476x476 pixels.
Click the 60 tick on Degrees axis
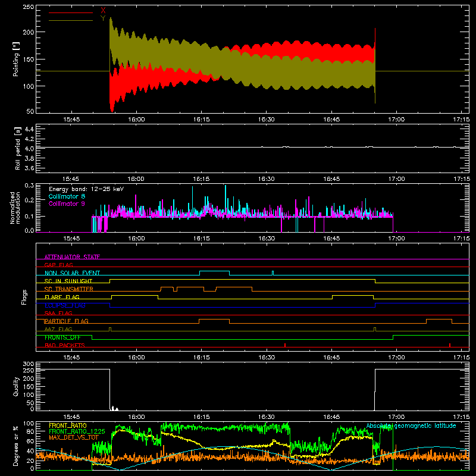click(x=30, y=441)
